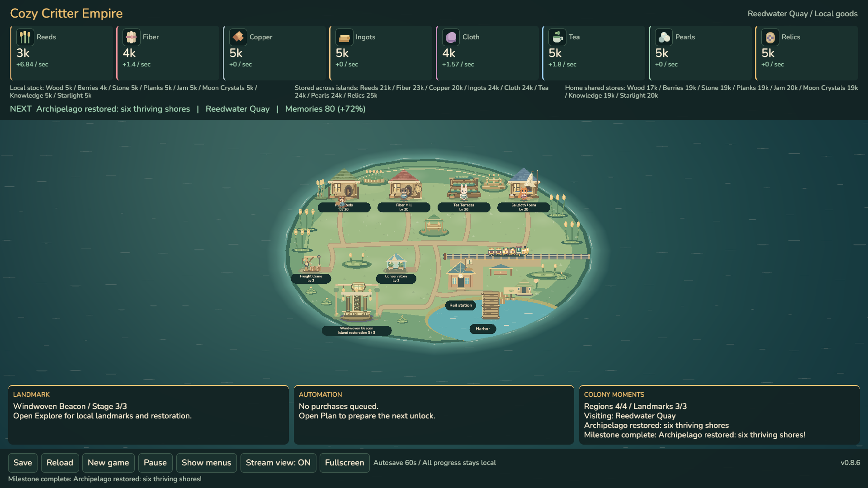The width and height of the screenshot is (868, 488).
Task: Click the Ingots resource icon
Action: (x=344, y=37)
